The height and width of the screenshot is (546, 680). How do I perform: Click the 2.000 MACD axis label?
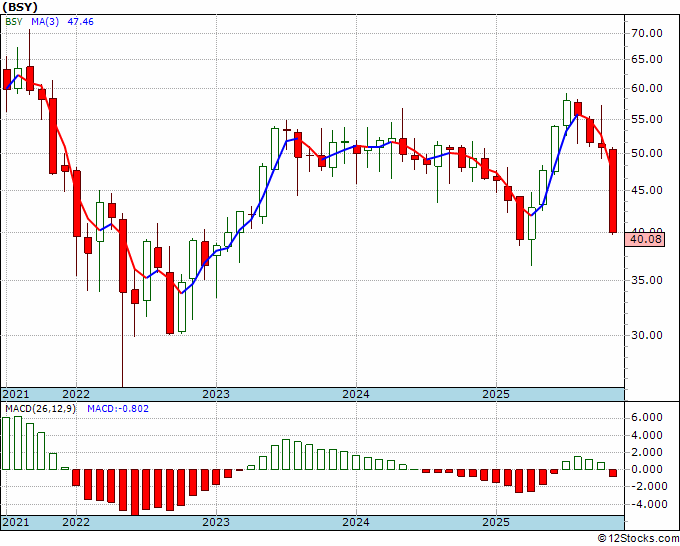point(647,452)
